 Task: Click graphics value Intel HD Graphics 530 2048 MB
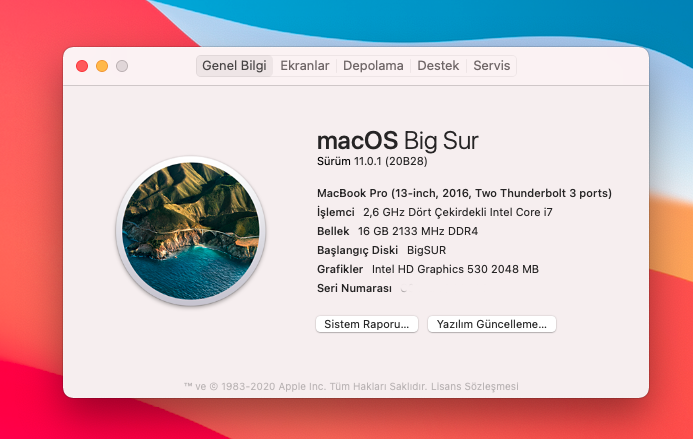pos(455,269)
